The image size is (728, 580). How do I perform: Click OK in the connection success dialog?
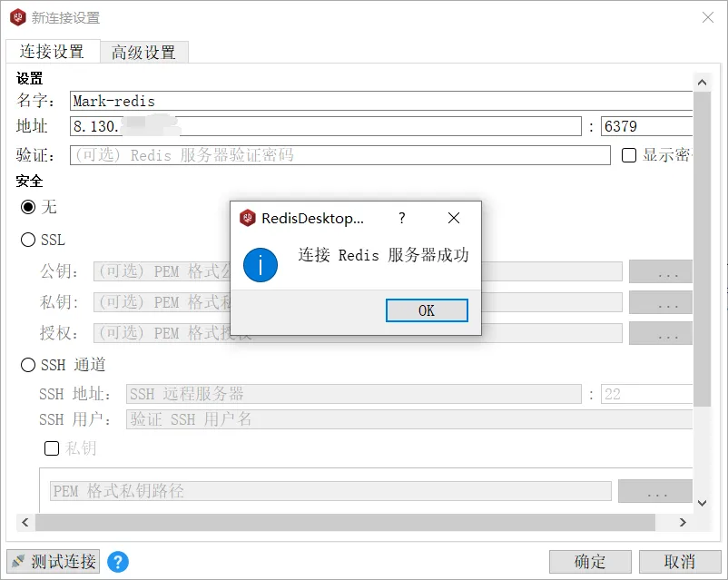pos(427,310)
